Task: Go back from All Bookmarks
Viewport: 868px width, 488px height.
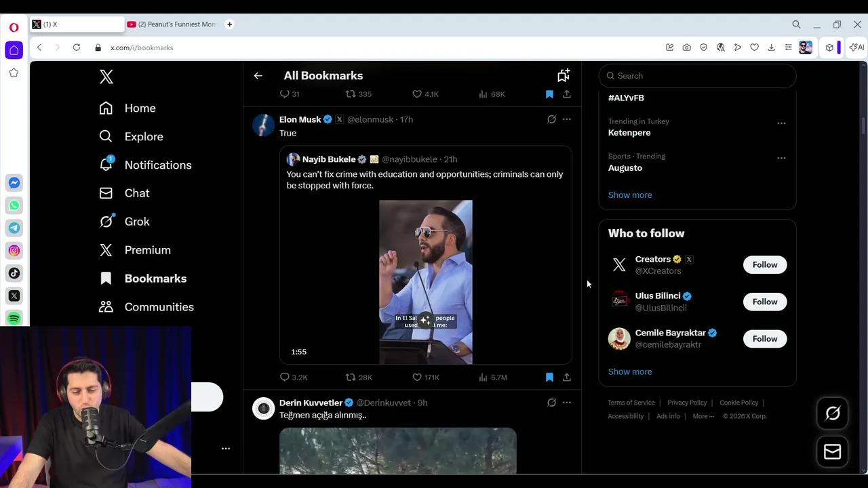Action: pyautogui.click(x=258, y=76)
